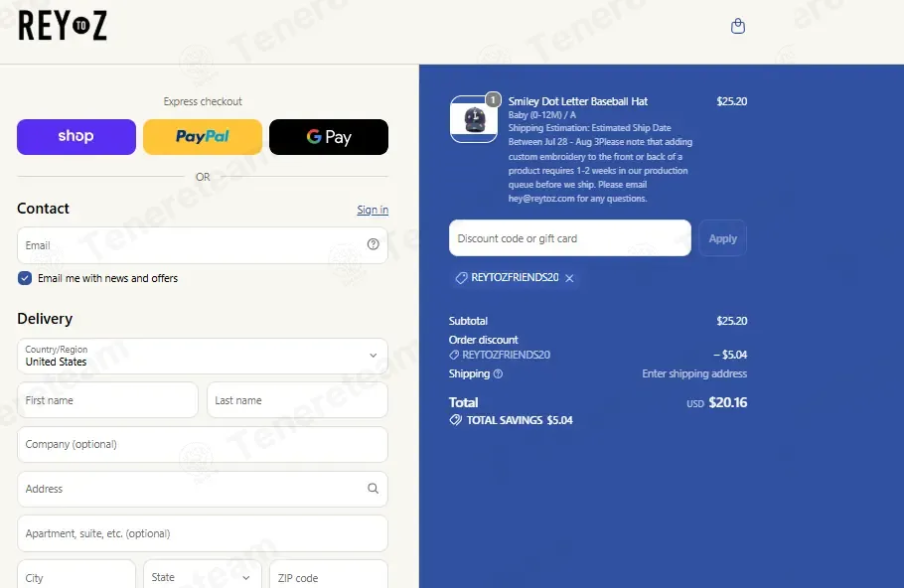Screen dimensions: 904x588
Task: Click the 'Enter shipping address' text
Action: point(694,373)
